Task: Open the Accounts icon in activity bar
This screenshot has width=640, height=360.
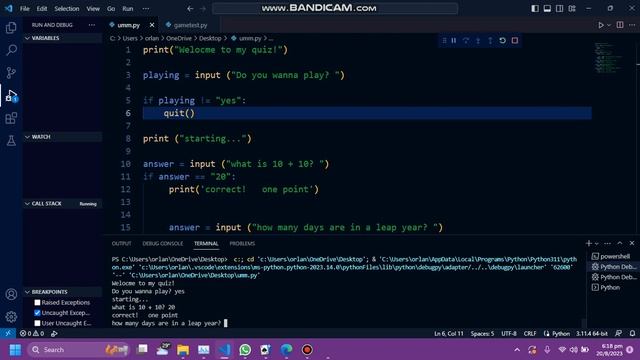Action: [11, 294]
